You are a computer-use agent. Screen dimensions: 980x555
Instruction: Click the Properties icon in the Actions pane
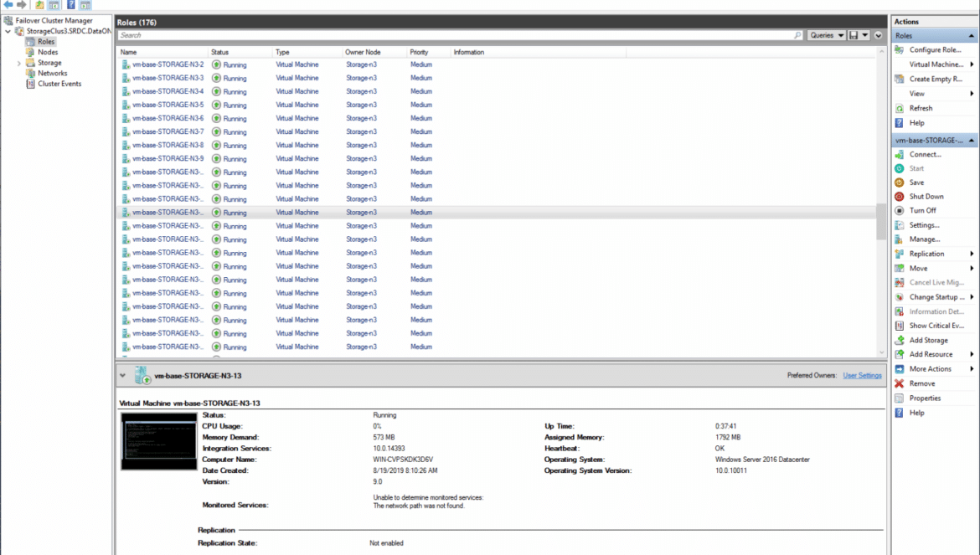pyautogui.click(x=900, y=398)
